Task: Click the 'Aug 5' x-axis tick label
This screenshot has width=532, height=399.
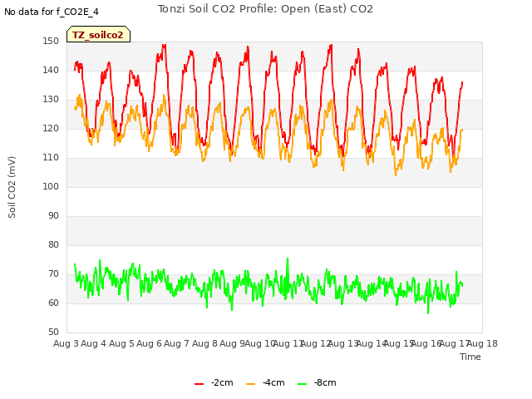Action: [x=121, y=343]
